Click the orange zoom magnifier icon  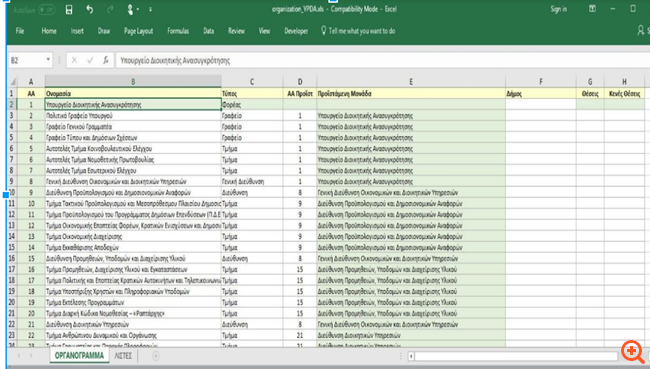tap(633, 352)
